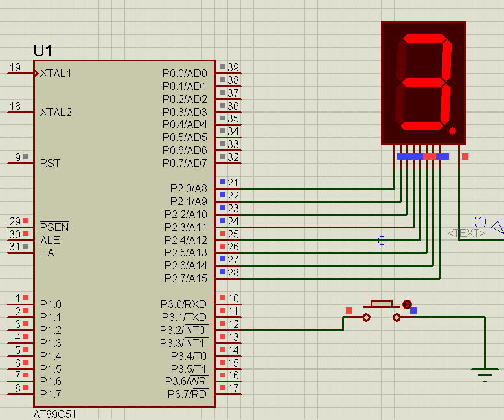Click the P0.0/AD0 pin label
504x420 pixels.
point(185,74)
